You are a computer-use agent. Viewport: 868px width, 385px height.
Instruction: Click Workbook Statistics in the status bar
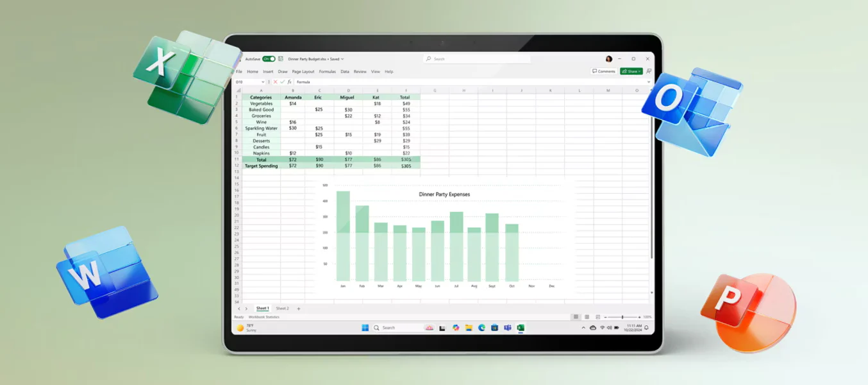[263, 317]
